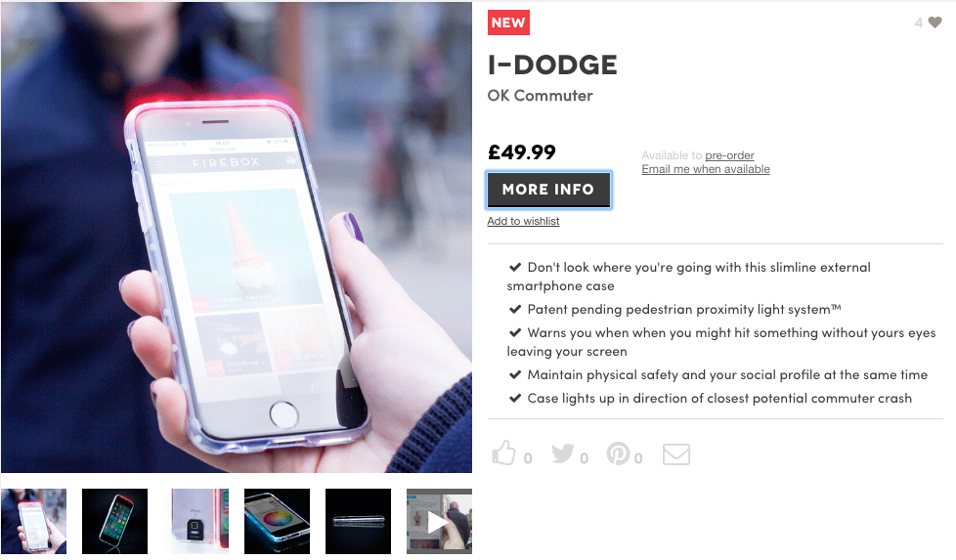The image size is (956, 560).
Task: Click the OK Commuter brand name
Action: click(541, 96)
